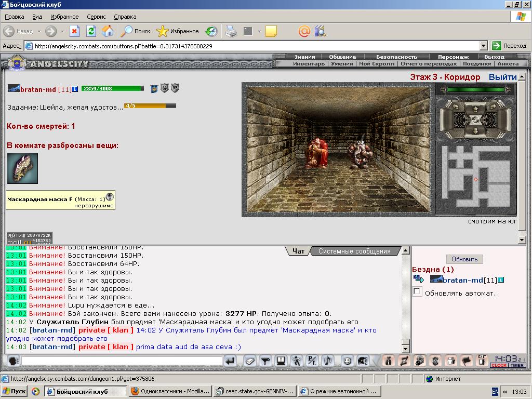Toggle the TIMER mode under the time display

click(517, 365)
